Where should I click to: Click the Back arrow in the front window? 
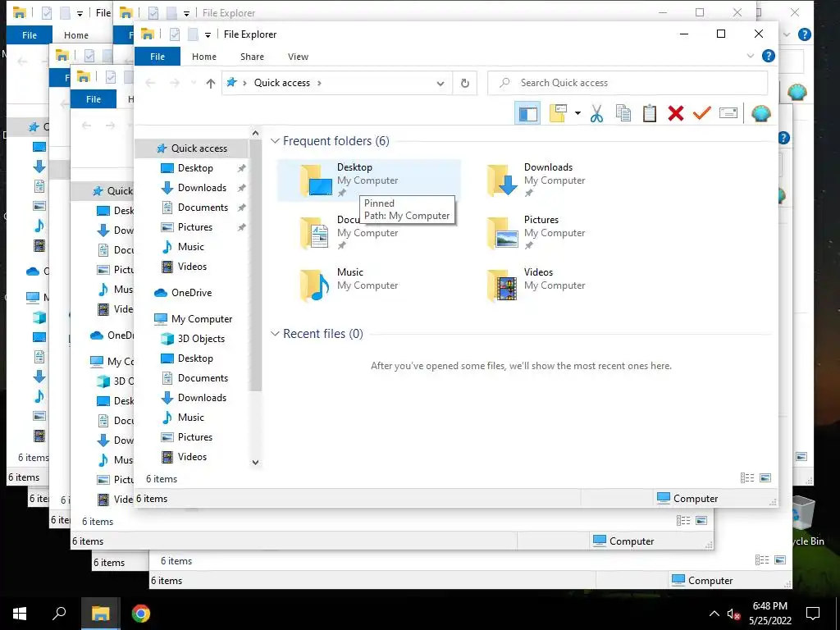click(x=151, y=83)
